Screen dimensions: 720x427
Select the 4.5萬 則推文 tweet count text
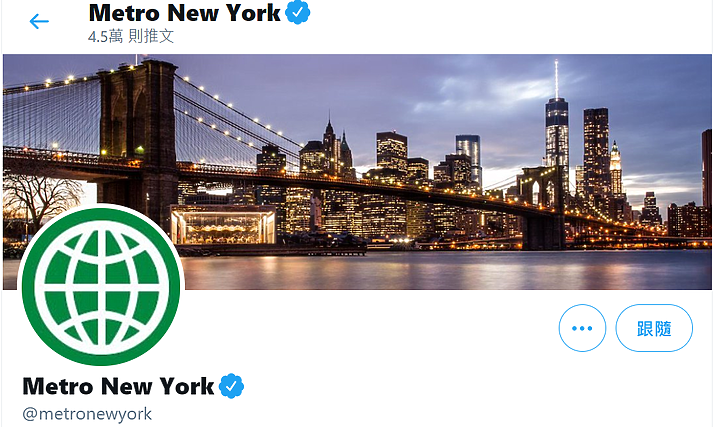[131, 37]
